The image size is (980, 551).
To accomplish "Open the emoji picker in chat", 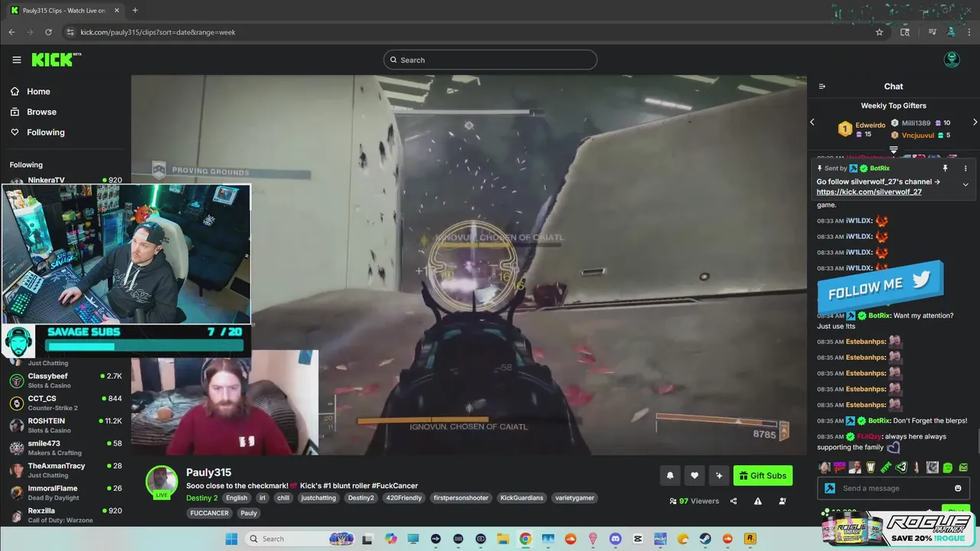I will [958, 488].
